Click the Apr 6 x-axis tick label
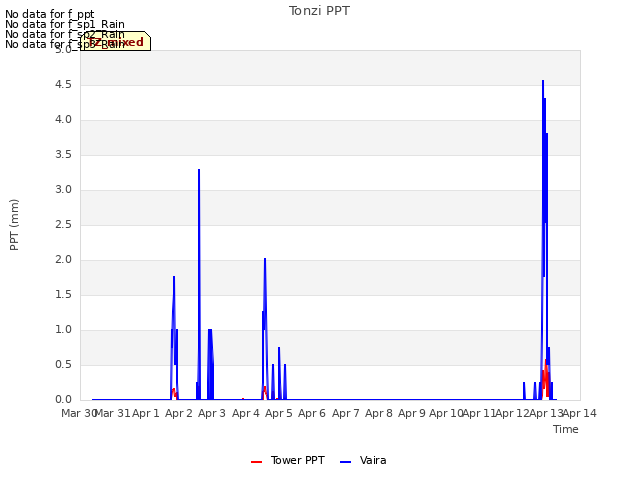 (312, 413)
